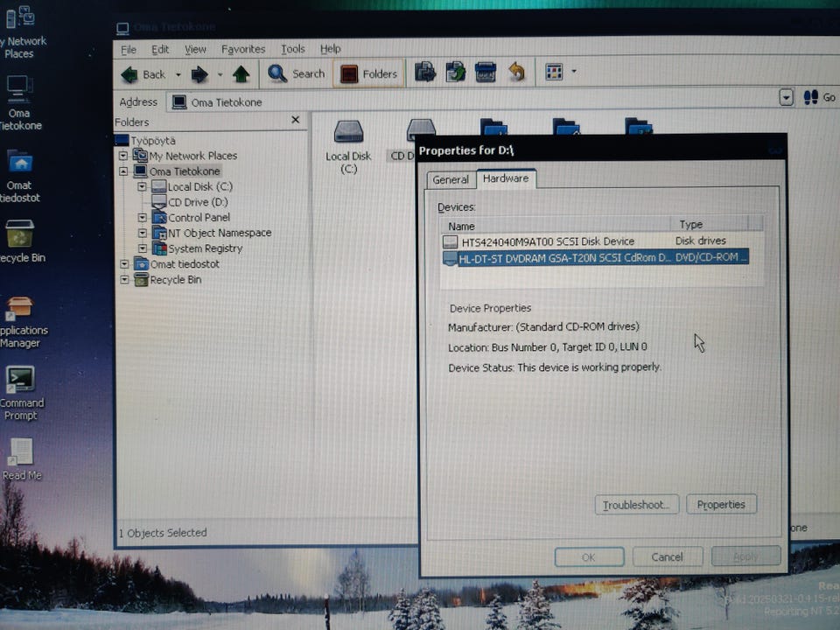Click the Search toolbar button

[297, 73]
